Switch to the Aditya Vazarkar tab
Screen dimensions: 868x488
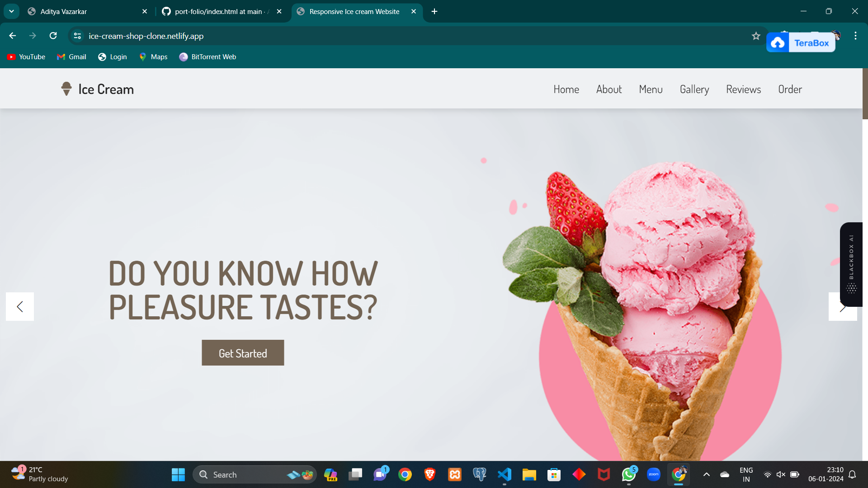click(x=63, y=12)
